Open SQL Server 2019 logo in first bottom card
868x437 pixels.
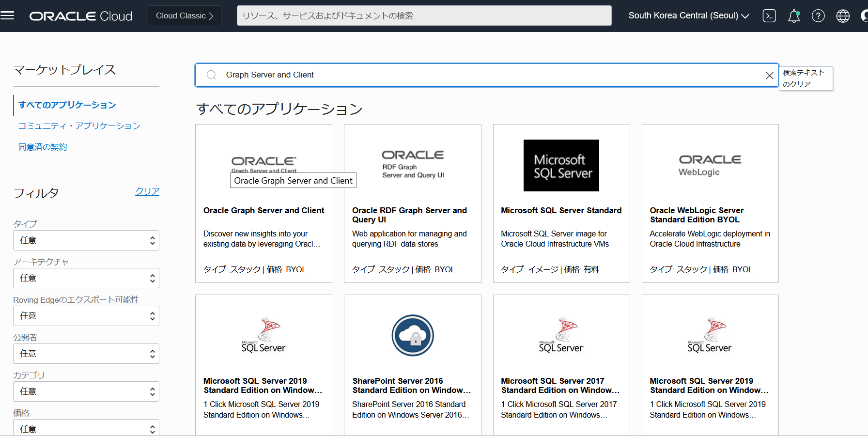(x=264, y=335)
